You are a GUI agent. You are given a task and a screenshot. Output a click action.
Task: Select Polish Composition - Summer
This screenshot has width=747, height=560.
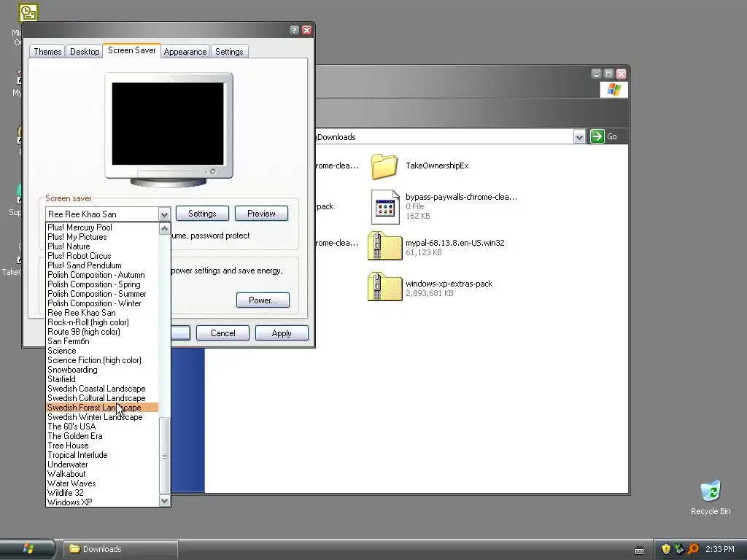tap(102, 294)
